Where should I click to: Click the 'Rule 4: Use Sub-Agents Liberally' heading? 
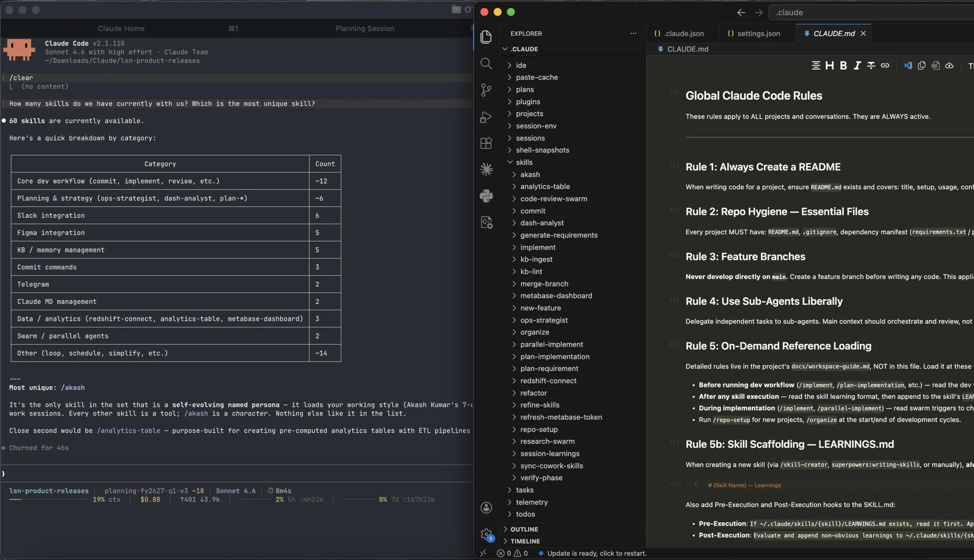(x=764, y=301)
